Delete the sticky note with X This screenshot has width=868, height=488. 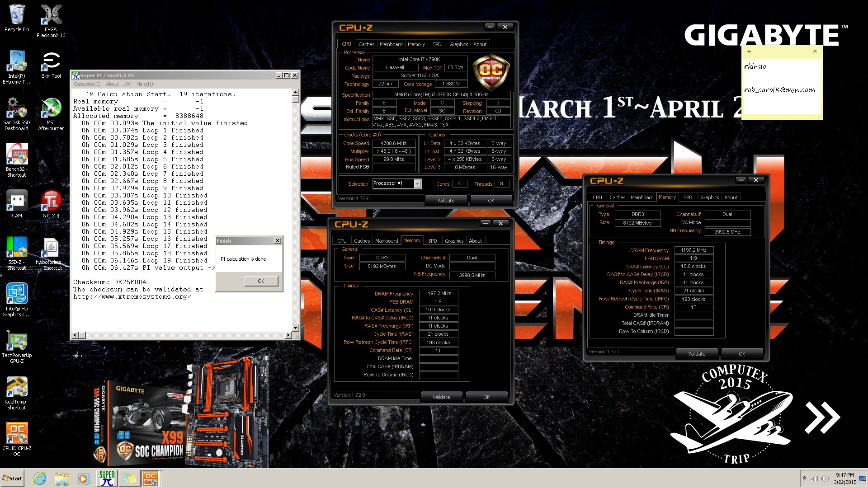(x=815, y=52)
